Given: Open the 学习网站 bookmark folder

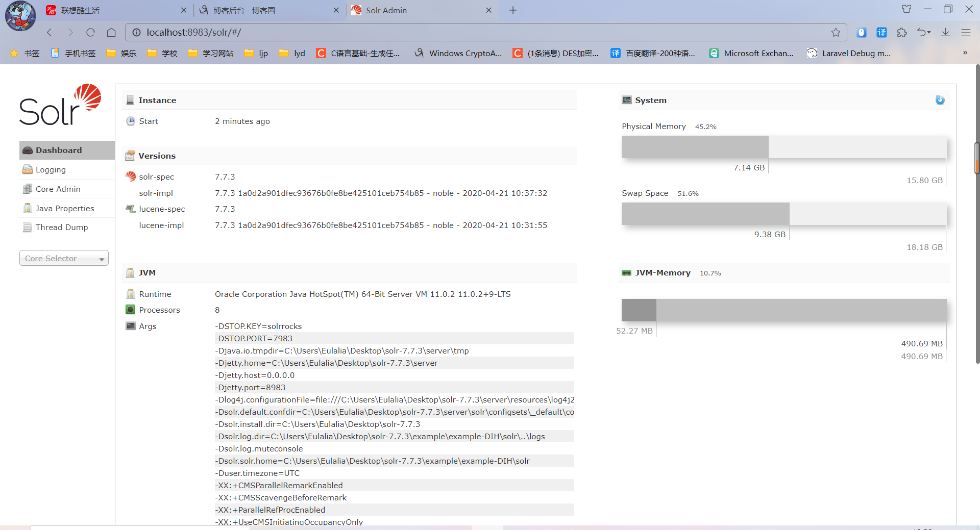Looking at the screenshot, I should 211,53.
